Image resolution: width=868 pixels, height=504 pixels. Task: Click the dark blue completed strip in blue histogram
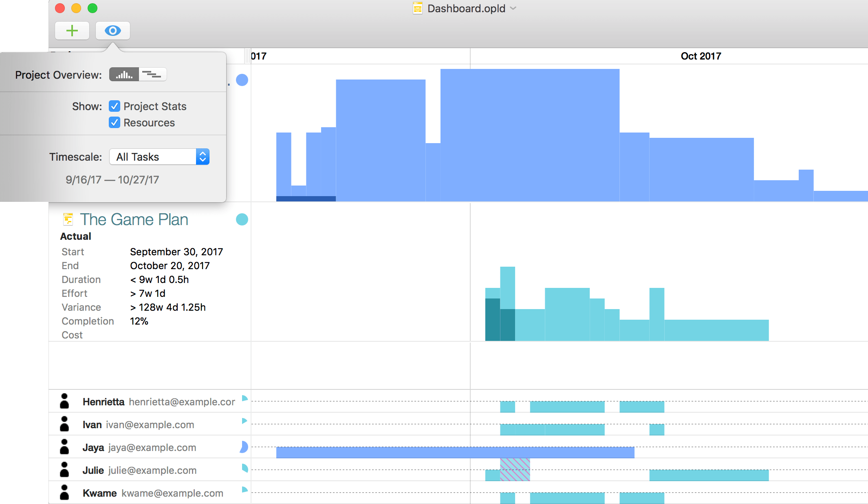pos(306,199)
